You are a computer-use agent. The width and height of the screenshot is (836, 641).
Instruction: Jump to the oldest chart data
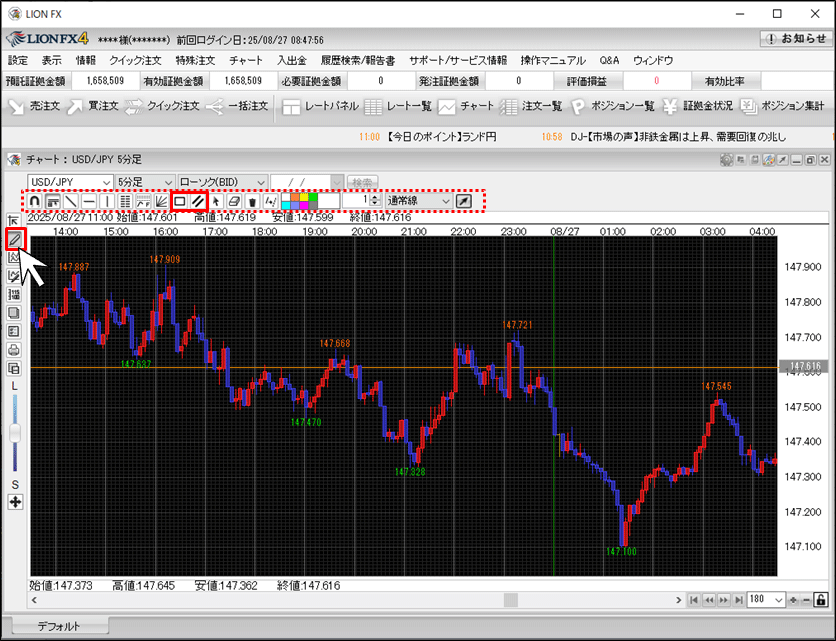tap(694, 600)
